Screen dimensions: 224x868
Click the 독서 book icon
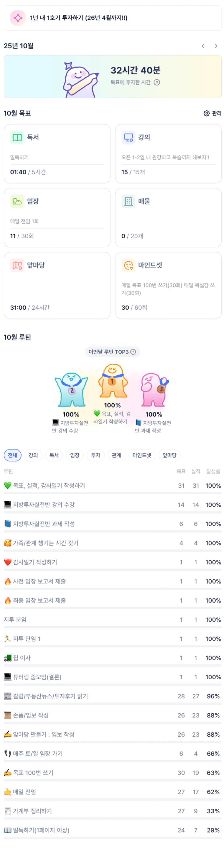click(x=17, y=137)
